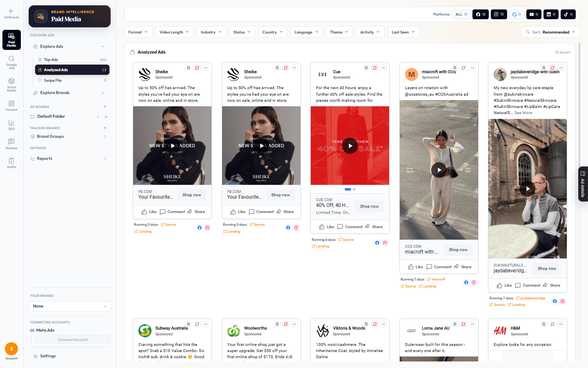The image size is (588, 368).
Task: Click the plus icon beside Default Folder
Action: tap(106, 117)
